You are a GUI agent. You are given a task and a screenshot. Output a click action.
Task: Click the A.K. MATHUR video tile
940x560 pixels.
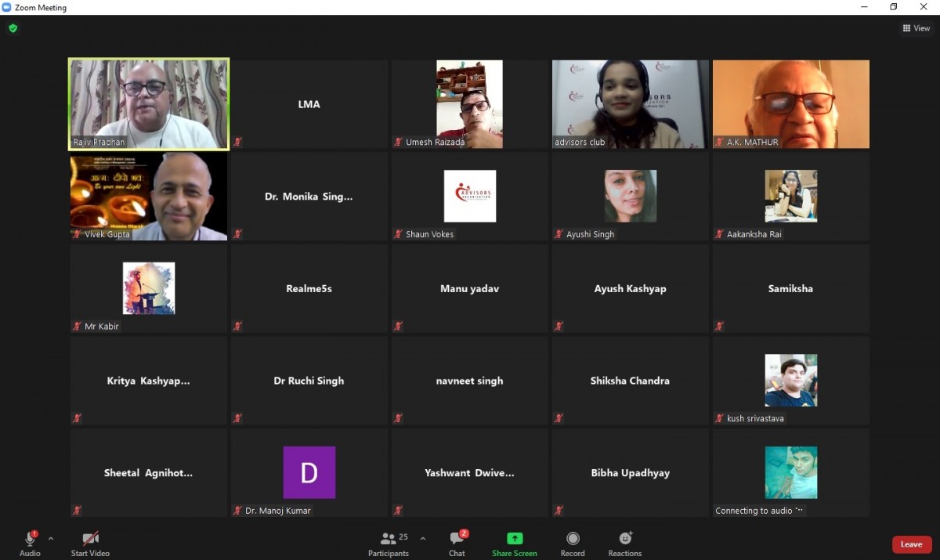[790, 103]
